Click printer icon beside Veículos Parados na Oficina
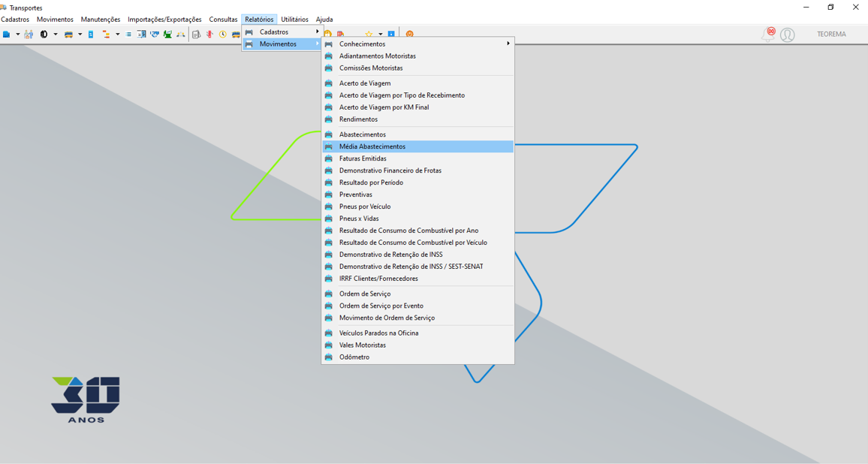This screenshot has height=464, width=868. tap(329, 333)
